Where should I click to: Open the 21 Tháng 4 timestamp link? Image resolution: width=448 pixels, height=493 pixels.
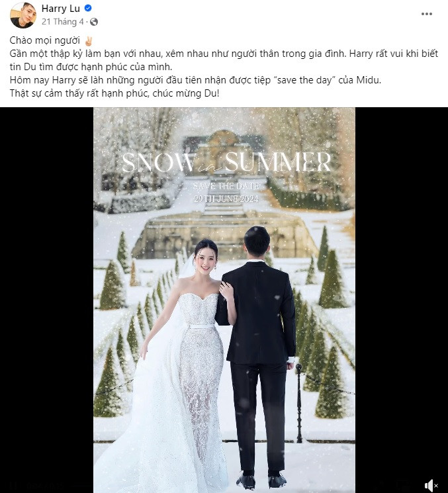click(63, 22)
